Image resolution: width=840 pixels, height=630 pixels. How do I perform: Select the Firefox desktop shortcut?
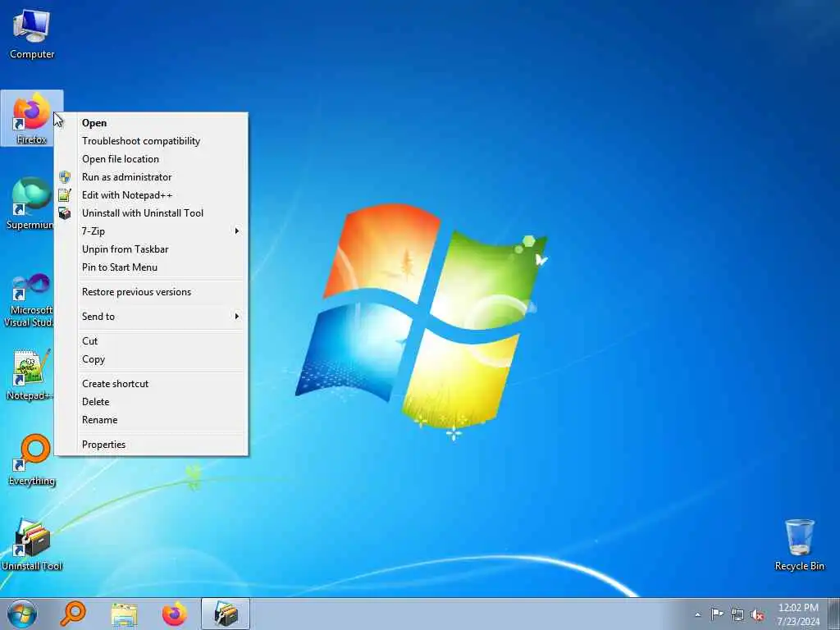32,118
